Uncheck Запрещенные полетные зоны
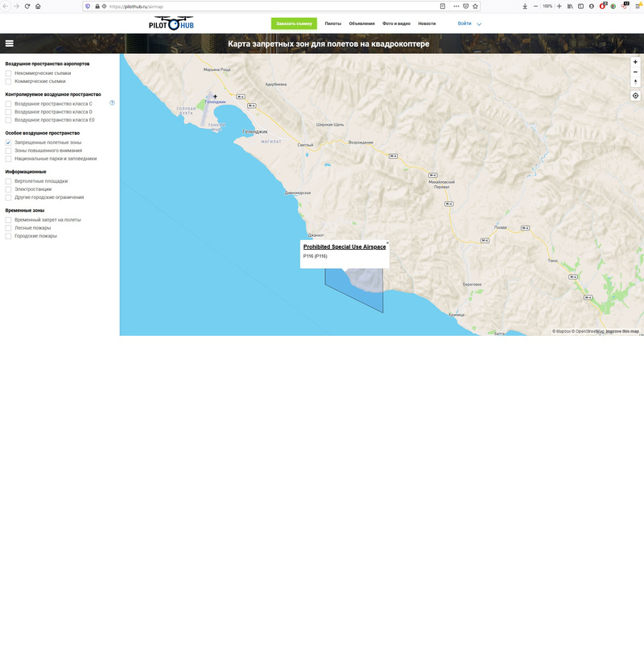This screenshot has width=644, height=646. [x=8, y=143]
